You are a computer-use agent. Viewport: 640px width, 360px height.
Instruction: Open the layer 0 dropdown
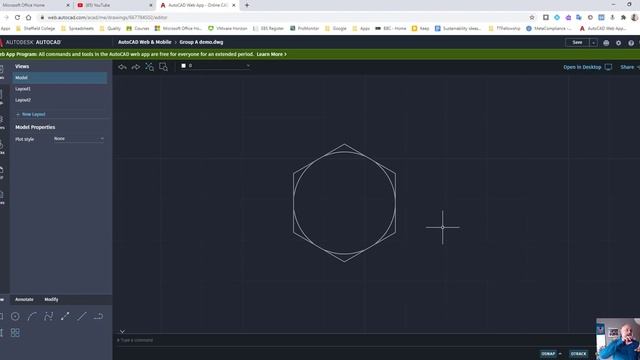(215, 66)
